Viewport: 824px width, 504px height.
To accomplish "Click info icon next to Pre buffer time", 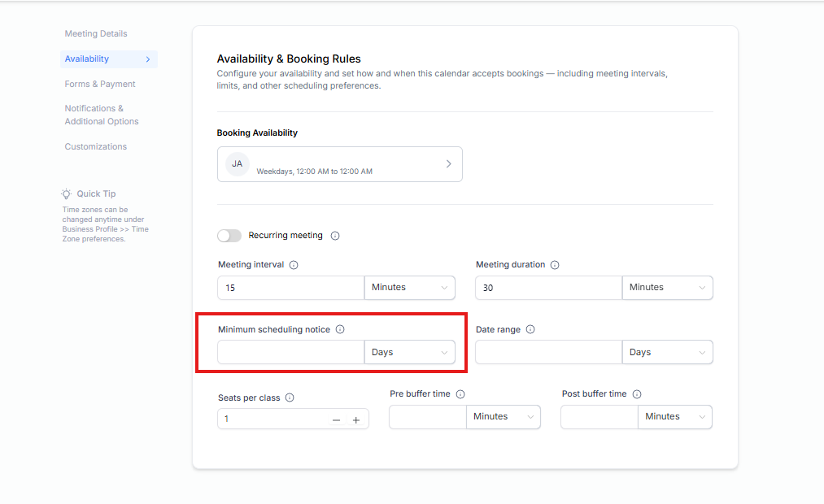I will [x=460, y=394].
